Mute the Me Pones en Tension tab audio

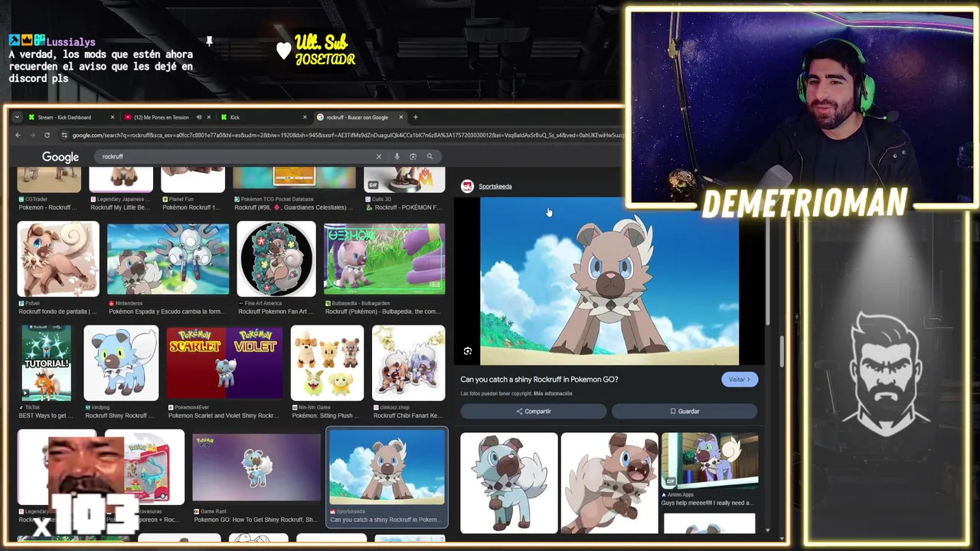click(198, 117)
